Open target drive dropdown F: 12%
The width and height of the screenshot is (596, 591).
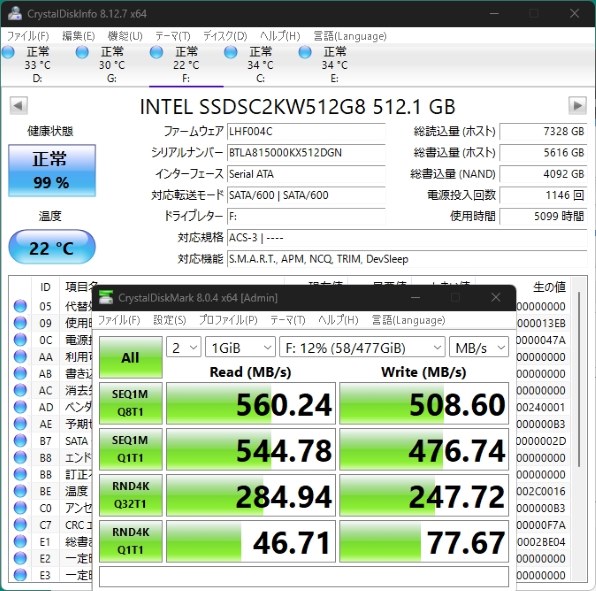(362, 347)
